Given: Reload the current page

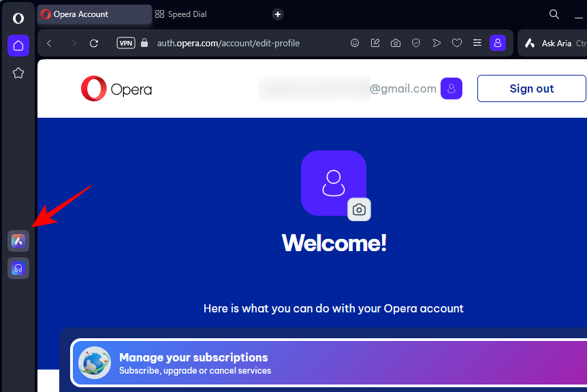Looking at the screenshot, I should click(x=94, y=44).
